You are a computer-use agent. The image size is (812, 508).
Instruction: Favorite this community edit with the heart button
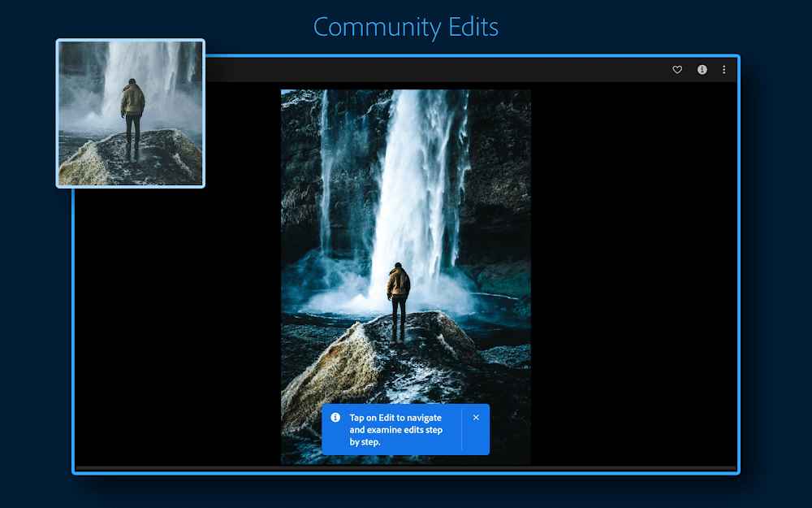(x=676, y=70)
